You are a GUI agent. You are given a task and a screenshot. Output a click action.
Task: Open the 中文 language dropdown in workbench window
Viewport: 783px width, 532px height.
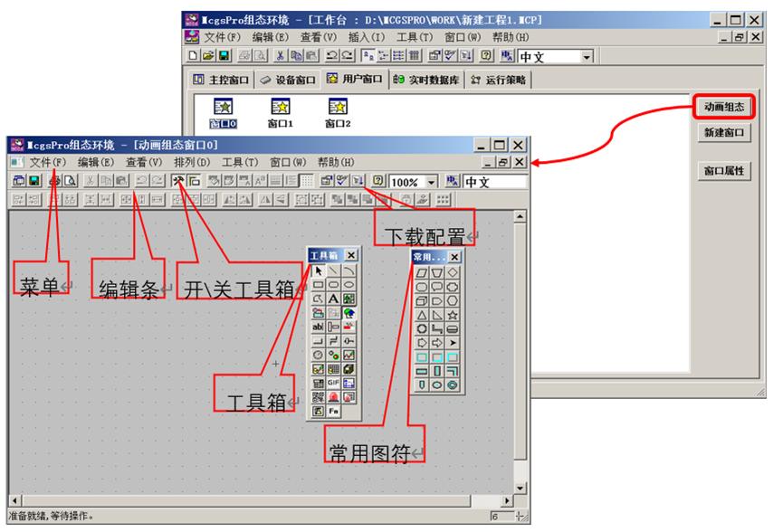coord(587,56)
